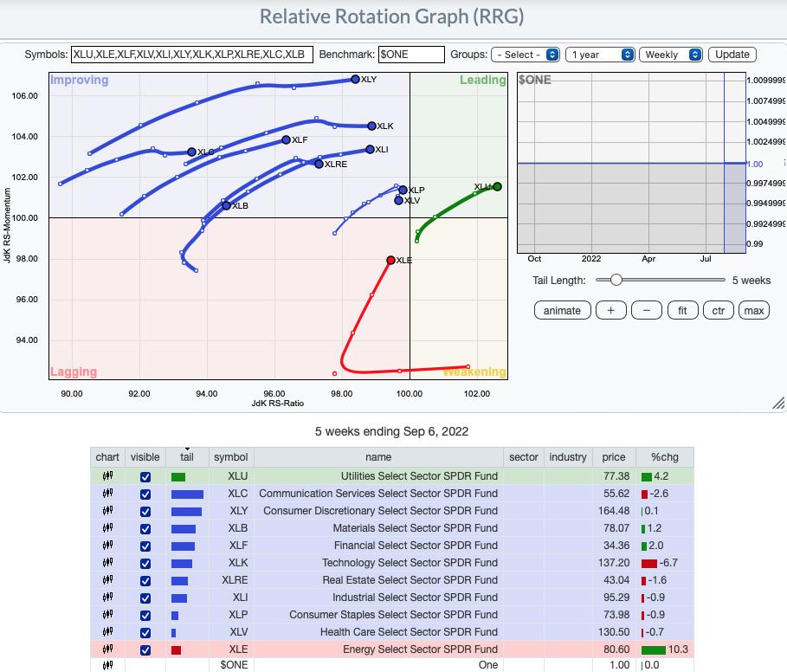Uncheck visibility checkbox for XLU

coord(145,477)
